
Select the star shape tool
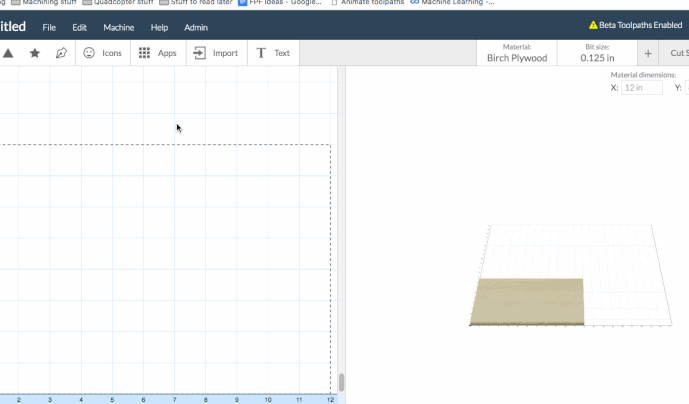[35, 53]
